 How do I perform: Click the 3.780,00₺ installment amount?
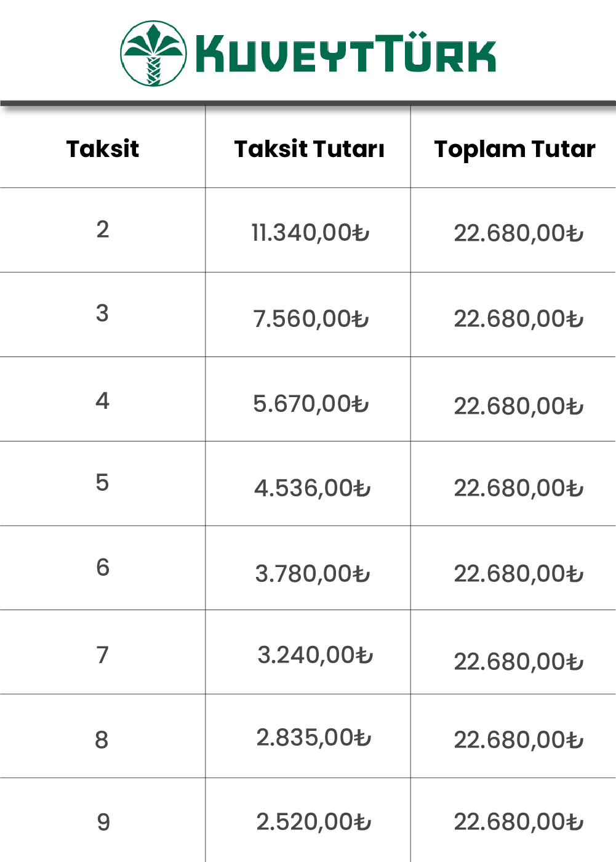[313, 574]
